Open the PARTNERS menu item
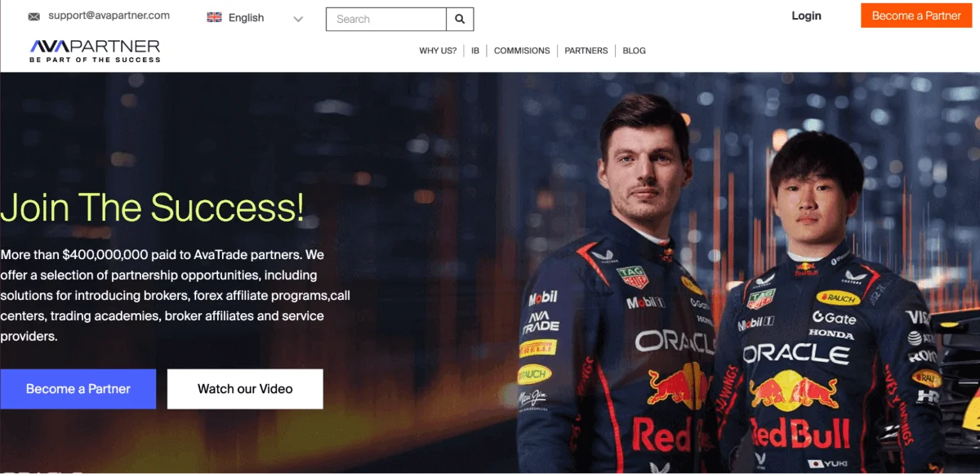This screenshot has height=474, width=980. [586, 51]
